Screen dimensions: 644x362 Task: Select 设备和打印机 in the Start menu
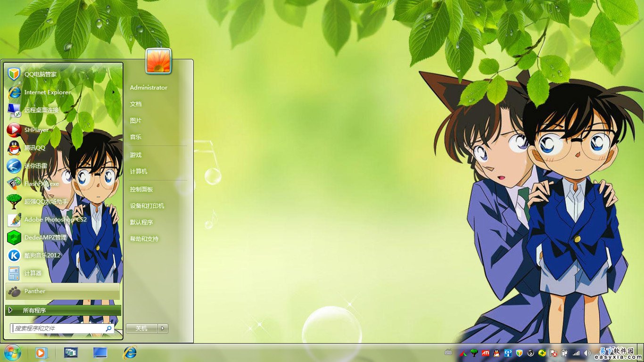[147, 206]
